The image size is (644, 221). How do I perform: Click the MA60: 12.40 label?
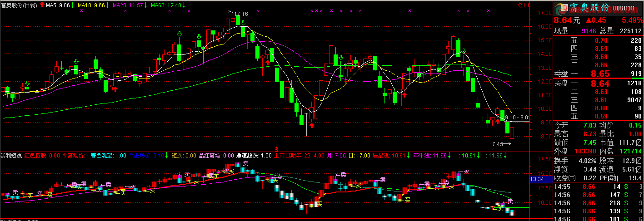pyautogui.click(x=166, y=5)
